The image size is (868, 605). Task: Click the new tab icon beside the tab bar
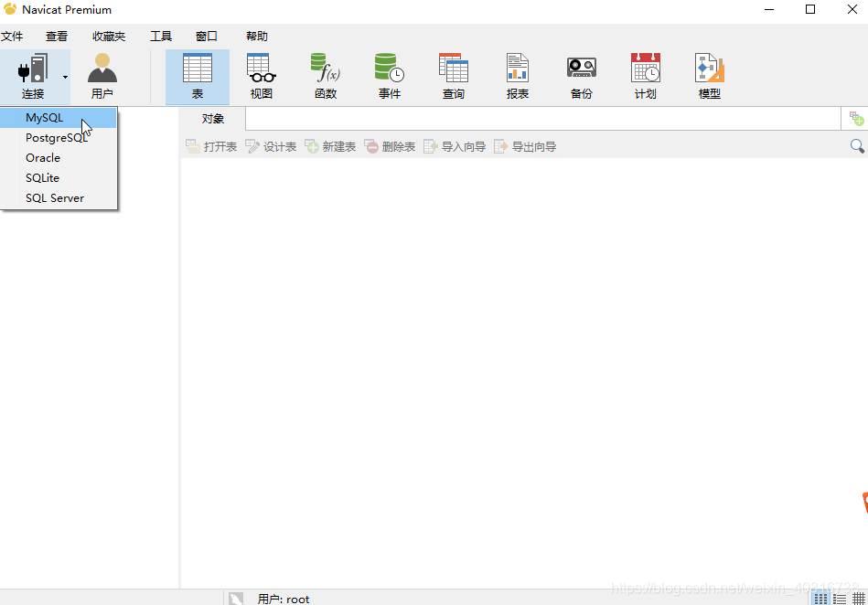pos(856,118)
